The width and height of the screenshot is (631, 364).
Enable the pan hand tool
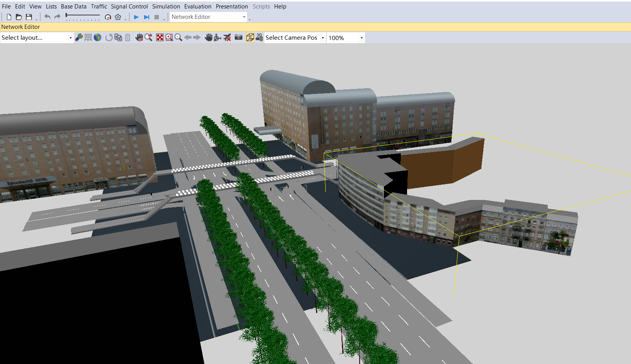(x=209, y=37)
